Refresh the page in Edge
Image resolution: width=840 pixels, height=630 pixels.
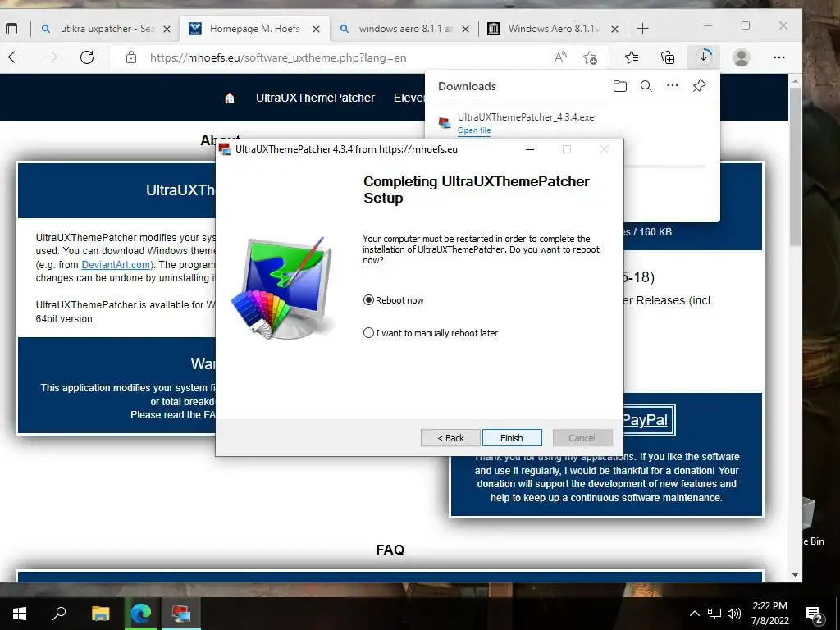87,57
